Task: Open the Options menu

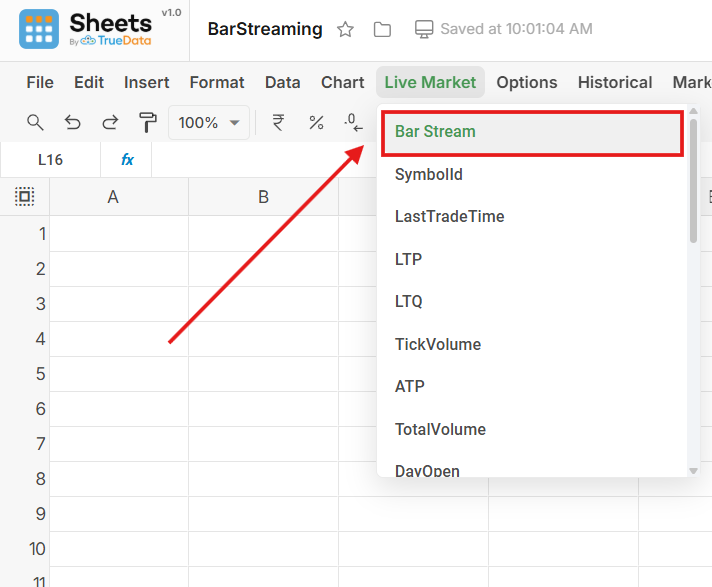Action: click(527, 82)
